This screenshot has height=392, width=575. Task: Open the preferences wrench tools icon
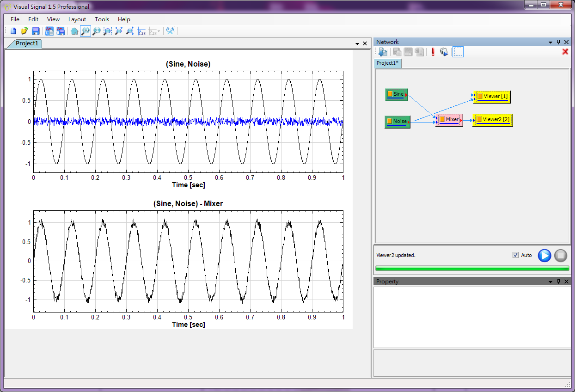pyautogui.click(x=170, y=31)
